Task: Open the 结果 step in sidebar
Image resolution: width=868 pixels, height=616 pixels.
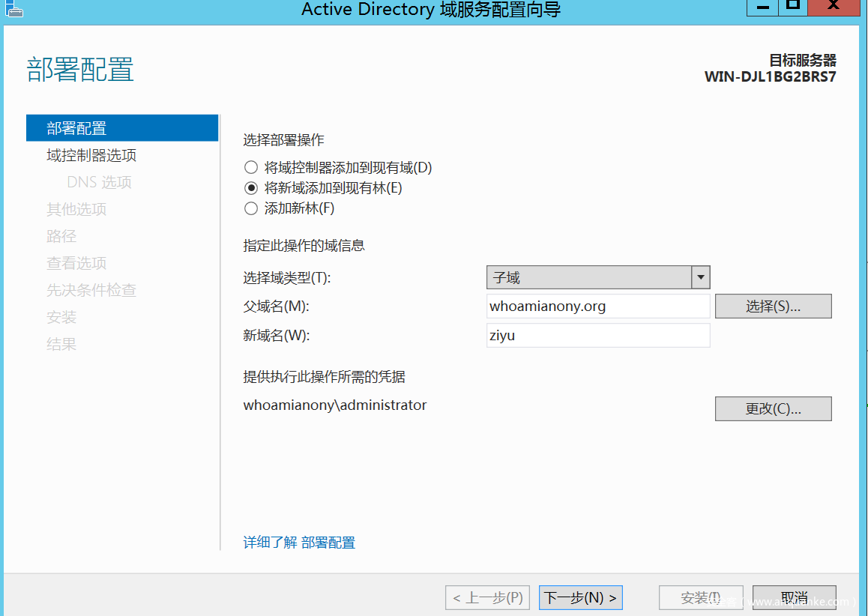Action: click(x=61, y=344)
